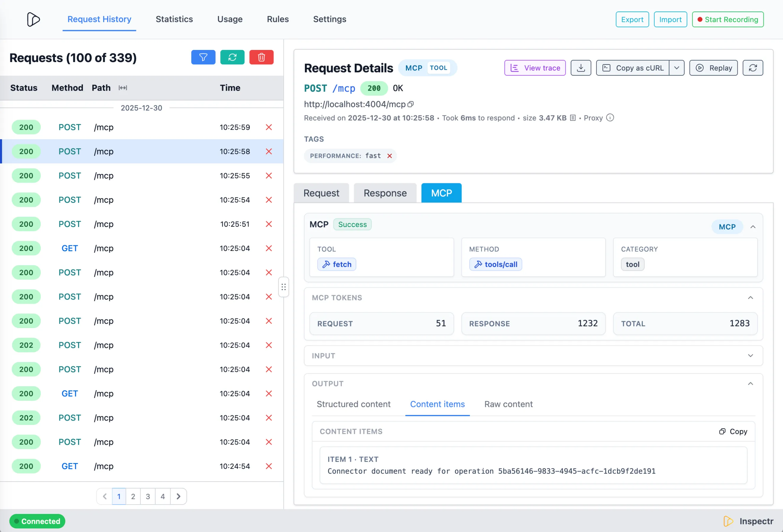Screen dimensions: 783x532
Task: Click the Replay button
Action: click(x=713, y=68)
